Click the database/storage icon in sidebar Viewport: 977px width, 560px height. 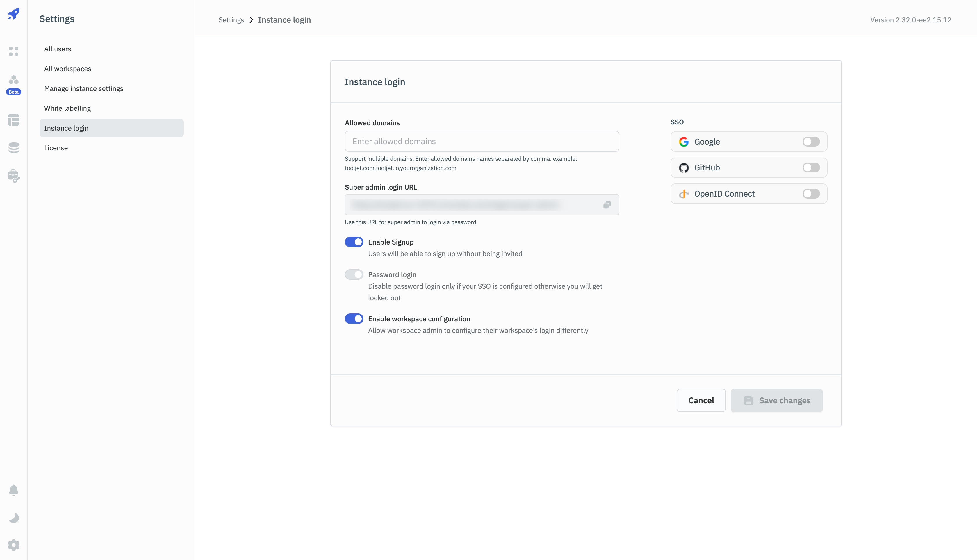13,147
